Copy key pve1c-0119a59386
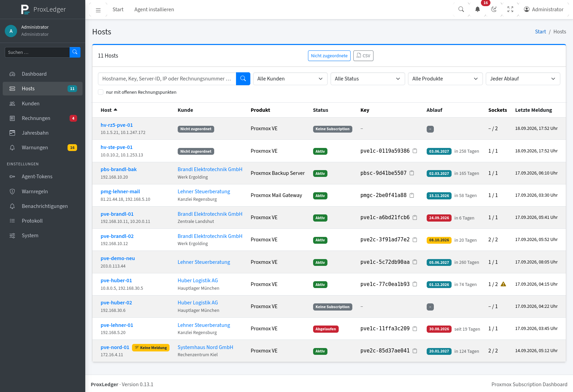Screen dimensions: 573x392 point(415,151)
